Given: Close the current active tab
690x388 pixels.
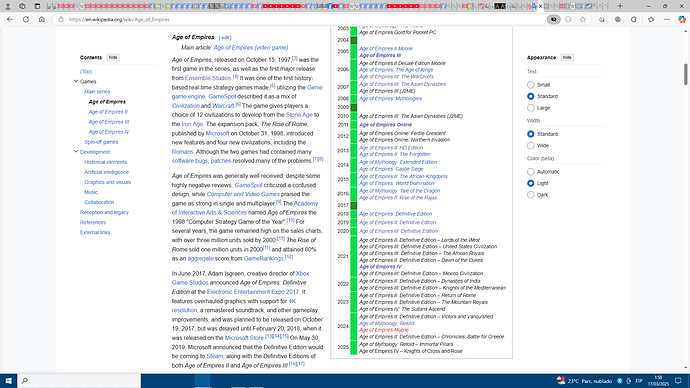Looking at the screenshot, I should click(x=540, y=6).
